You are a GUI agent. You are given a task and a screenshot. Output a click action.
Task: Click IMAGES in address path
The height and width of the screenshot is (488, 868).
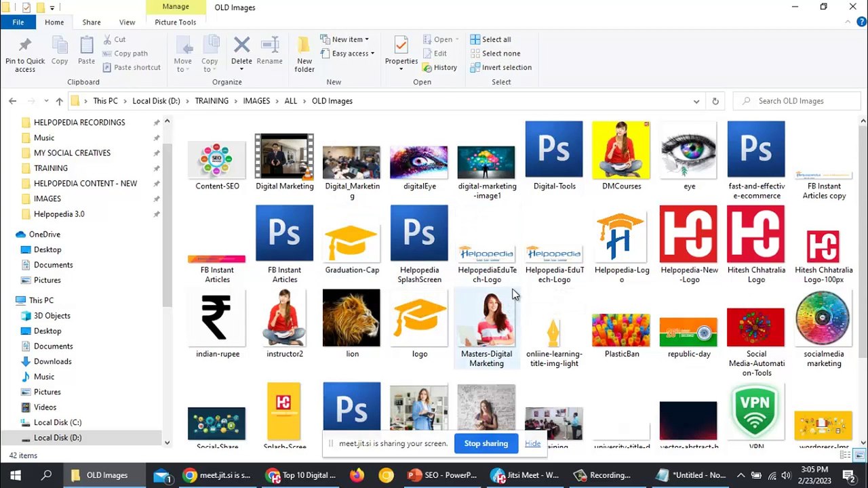click(256, 101)
